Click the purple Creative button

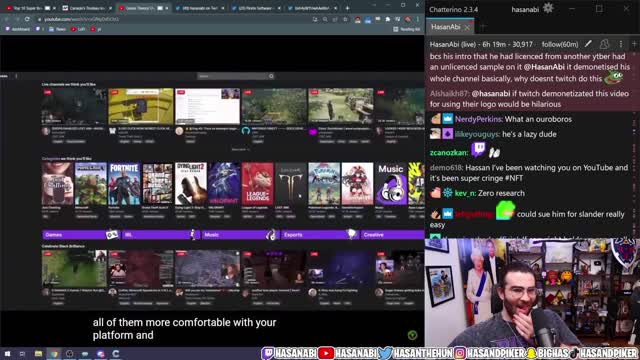(393, 235)
